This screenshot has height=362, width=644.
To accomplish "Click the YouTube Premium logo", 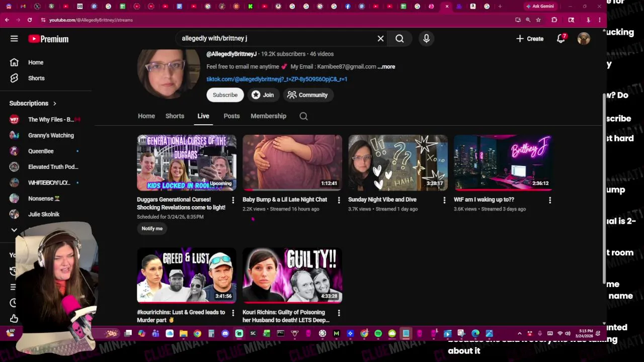I will pos(48,39).
